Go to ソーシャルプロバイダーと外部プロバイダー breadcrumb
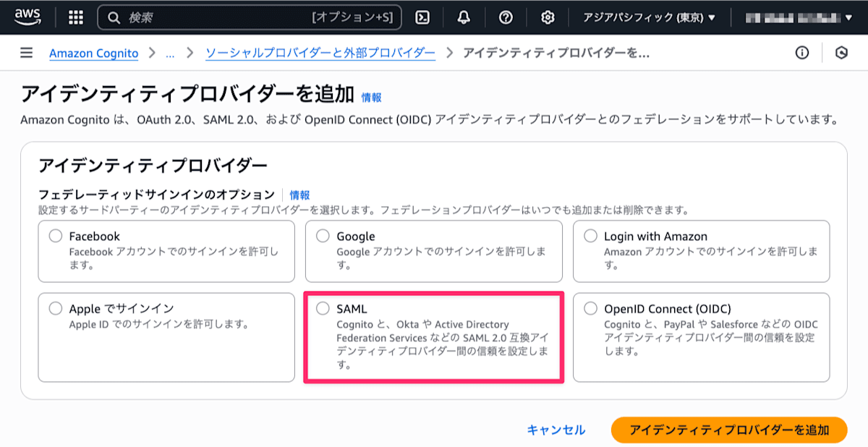The image size is (868, 447). coord(320,54)
